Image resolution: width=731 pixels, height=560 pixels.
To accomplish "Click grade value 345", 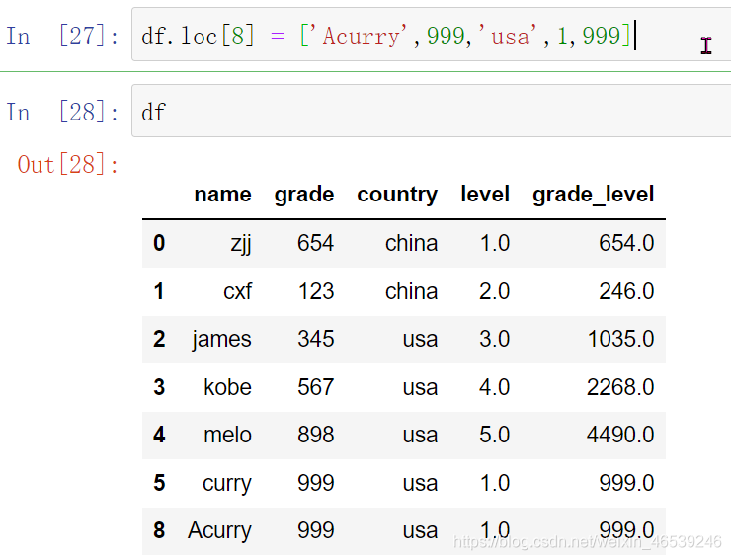I will (x=316, y=339).
